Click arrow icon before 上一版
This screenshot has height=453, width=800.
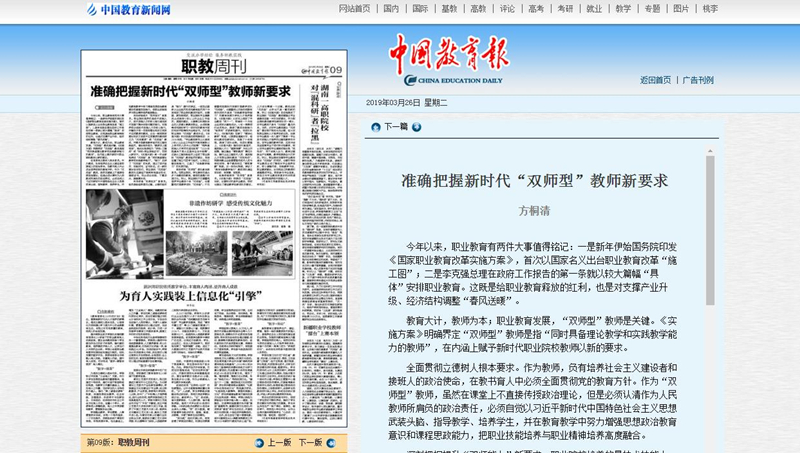258,442
